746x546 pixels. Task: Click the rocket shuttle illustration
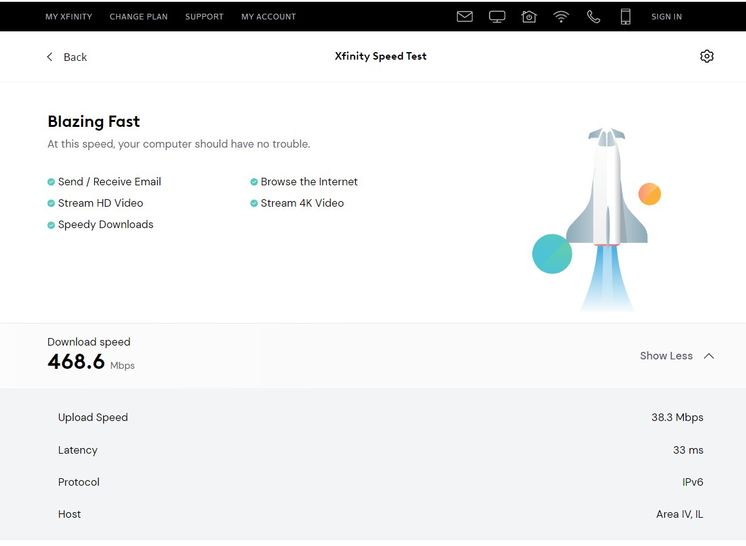pyautogui.click(x=607, y=219)
